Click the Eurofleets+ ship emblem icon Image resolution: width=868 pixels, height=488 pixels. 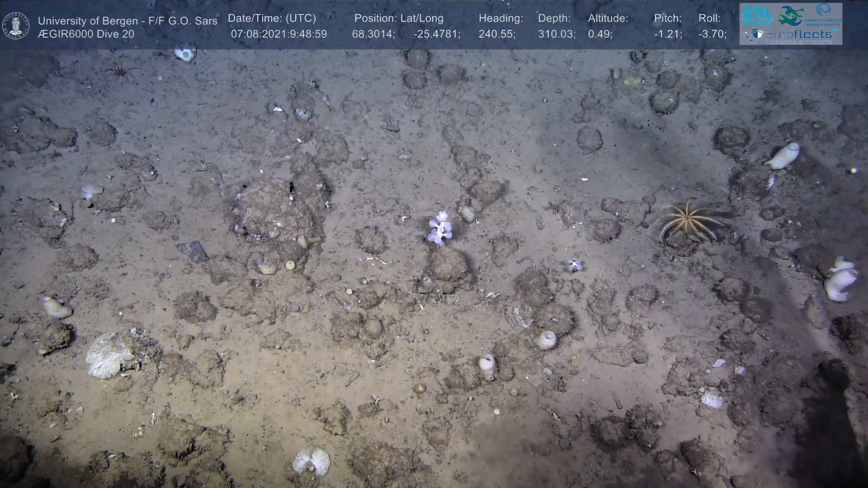pyautogui.click(x=757, y=34)
